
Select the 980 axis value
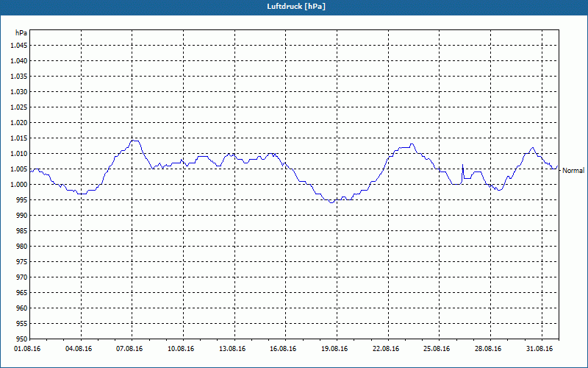coord(22,247)
